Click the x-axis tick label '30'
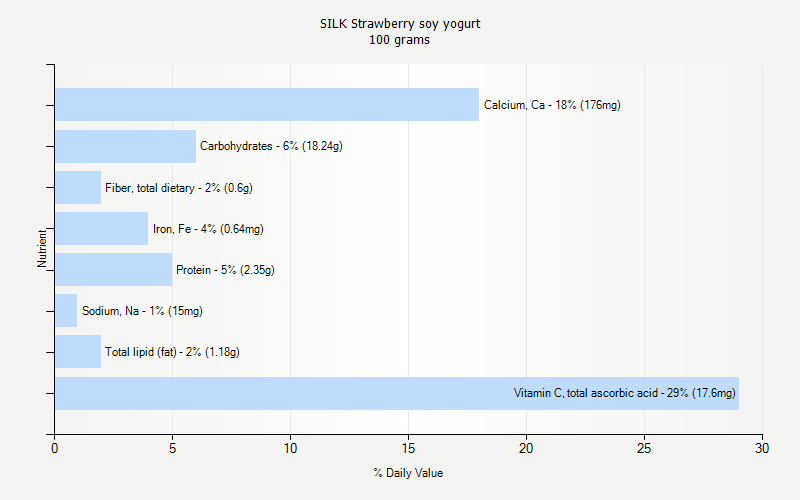The image size is (800, 500). tap(762, 448)
